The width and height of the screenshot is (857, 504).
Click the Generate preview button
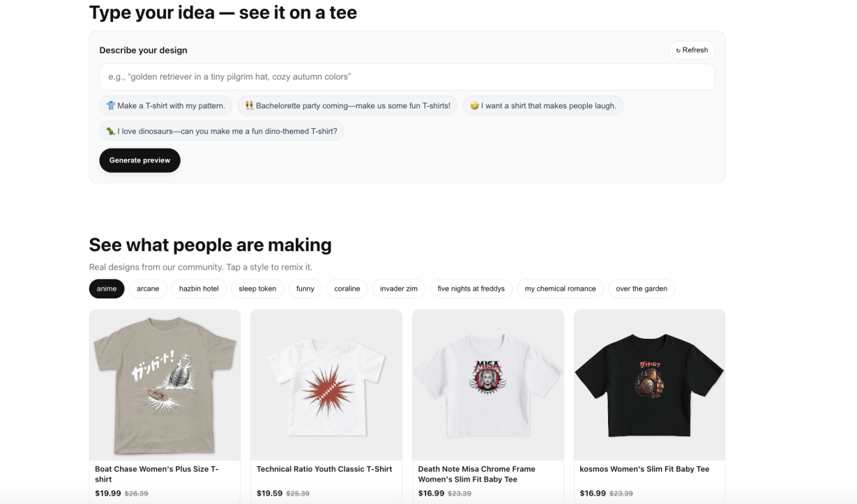click(139, 160)
